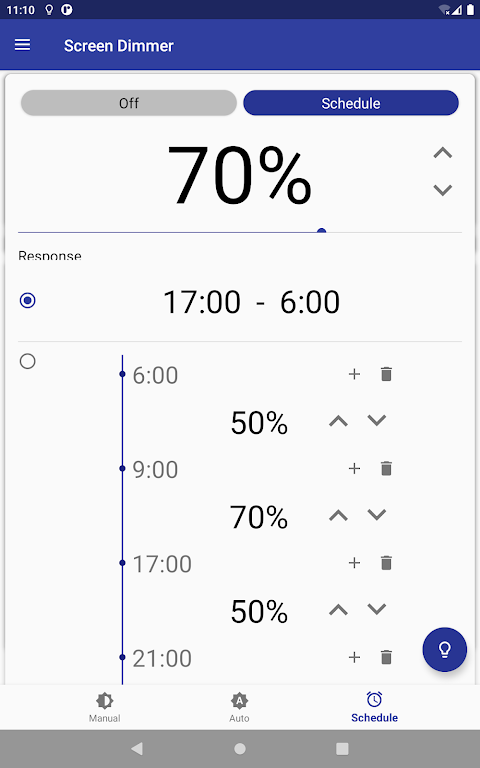This screenshot has height=768, width=480.
Task: Click the brightness slider handle at 70%
Action: coord(321,231)
